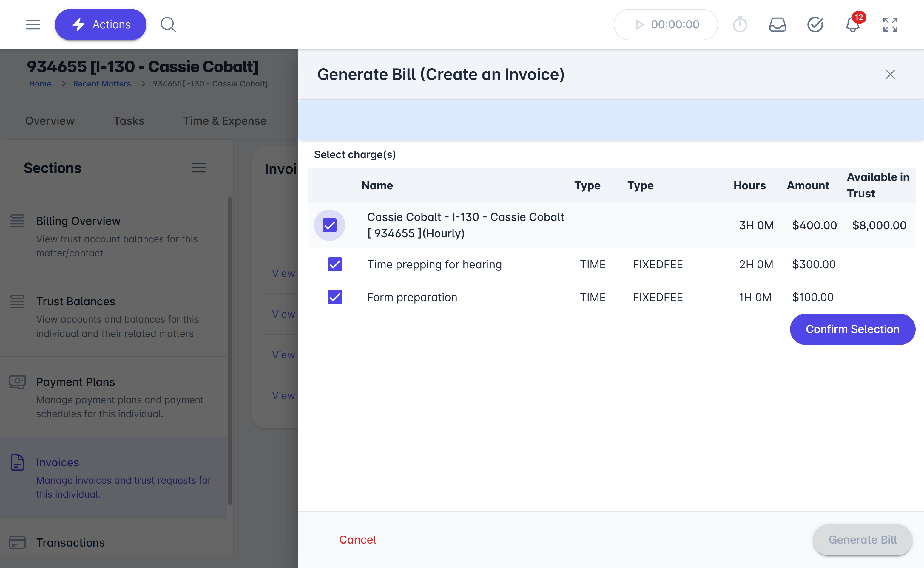924x568 pixels.
Task: Click the Generate Bill button
Action: tap(863, 540)
